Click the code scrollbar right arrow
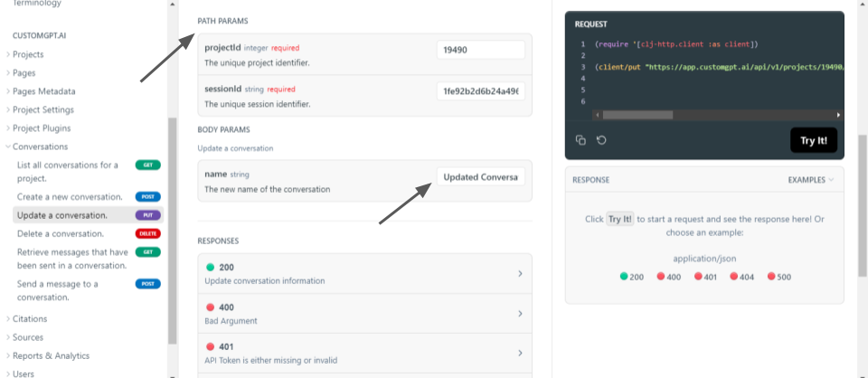This screenshot has width=868, height=378. point(839,115)
